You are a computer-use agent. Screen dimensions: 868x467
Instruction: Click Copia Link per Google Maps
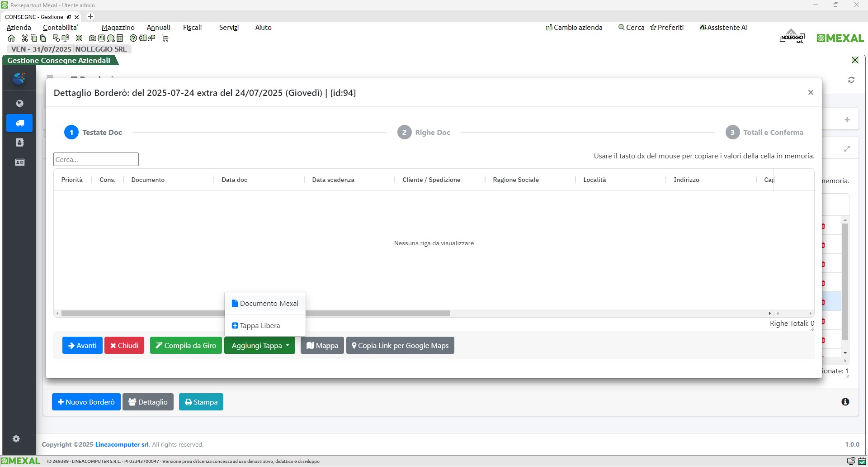click(400, 346)
